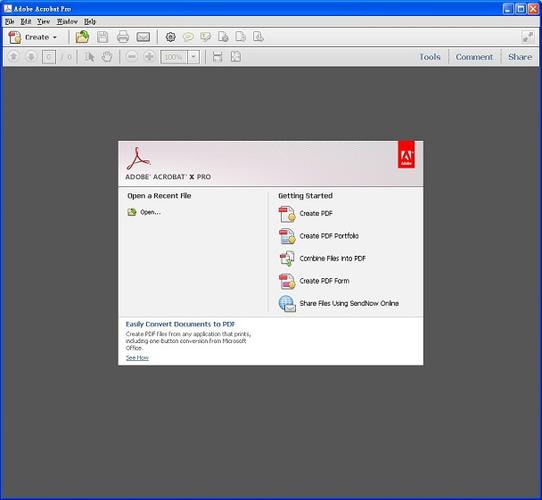Click Combine Files into PDF link
The height and width of the screenshot is (500, 542).
pyautogui.click(x=333, y=258)
